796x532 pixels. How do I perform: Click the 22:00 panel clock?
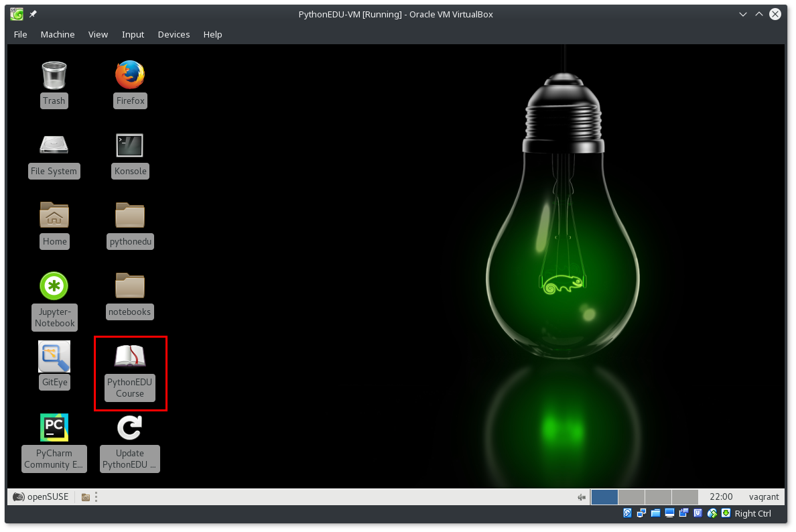[x=721, y=497]
